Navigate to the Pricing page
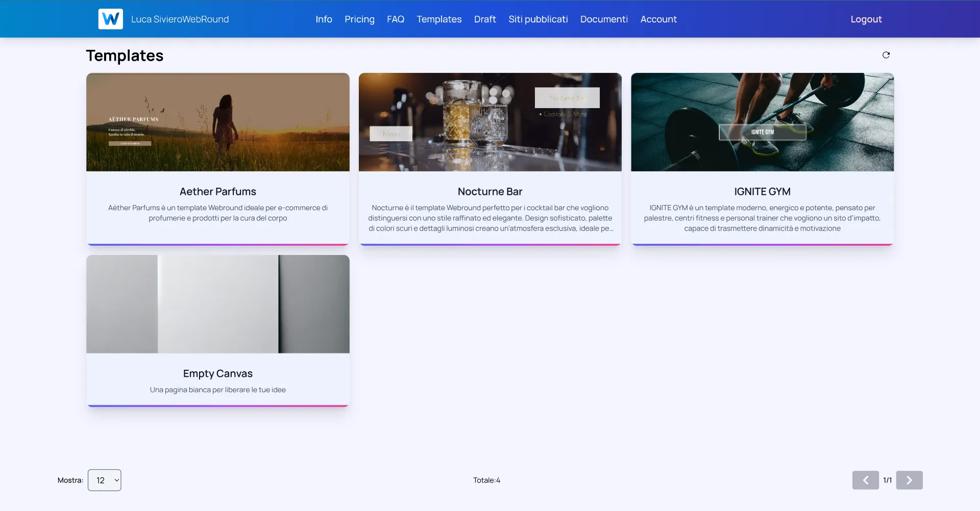 [x=359, y=19]
